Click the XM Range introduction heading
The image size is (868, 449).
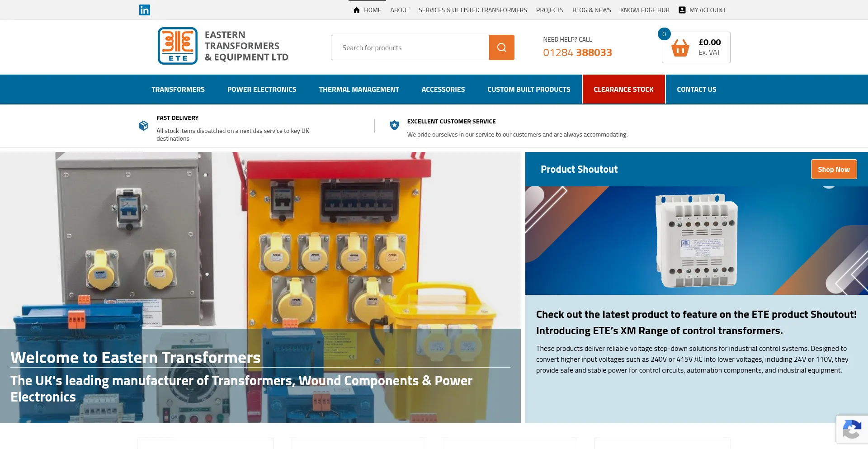click(x=660, y=331)
